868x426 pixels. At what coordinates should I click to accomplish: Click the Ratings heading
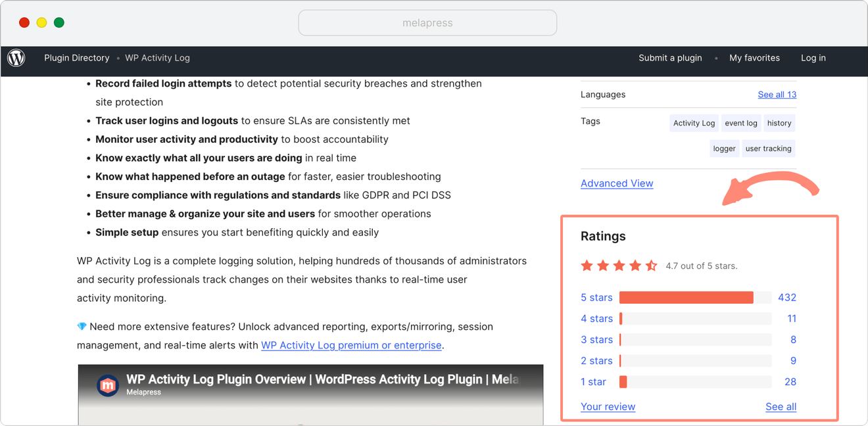coord(603,236)
